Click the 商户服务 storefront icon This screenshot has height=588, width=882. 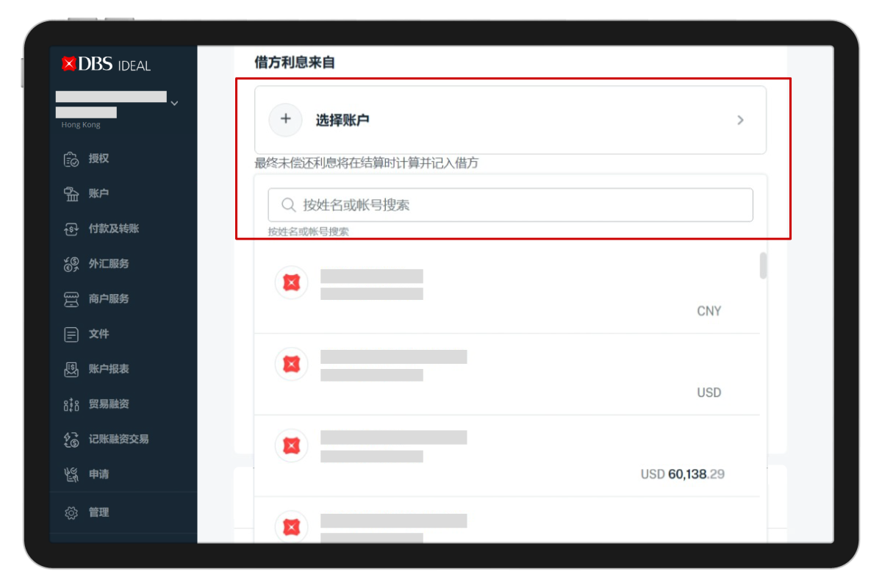[71, 299]
